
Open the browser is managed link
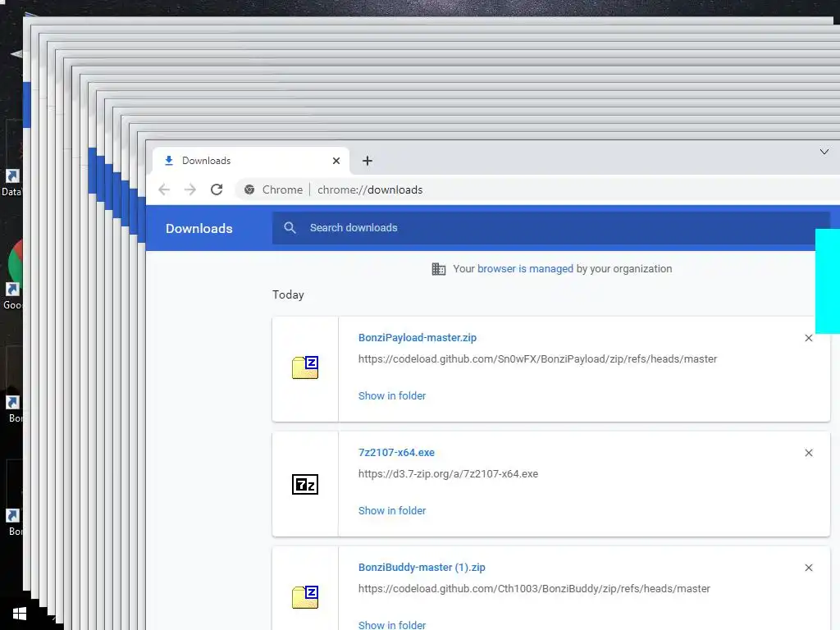(525, 269)
